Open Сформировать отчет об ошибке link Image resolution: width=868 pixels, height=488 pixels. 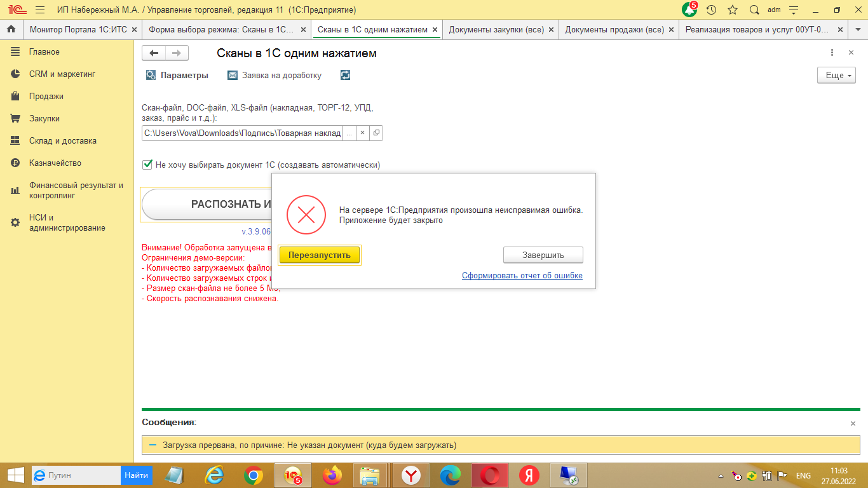pyautogui.click(x=522, y=275)
